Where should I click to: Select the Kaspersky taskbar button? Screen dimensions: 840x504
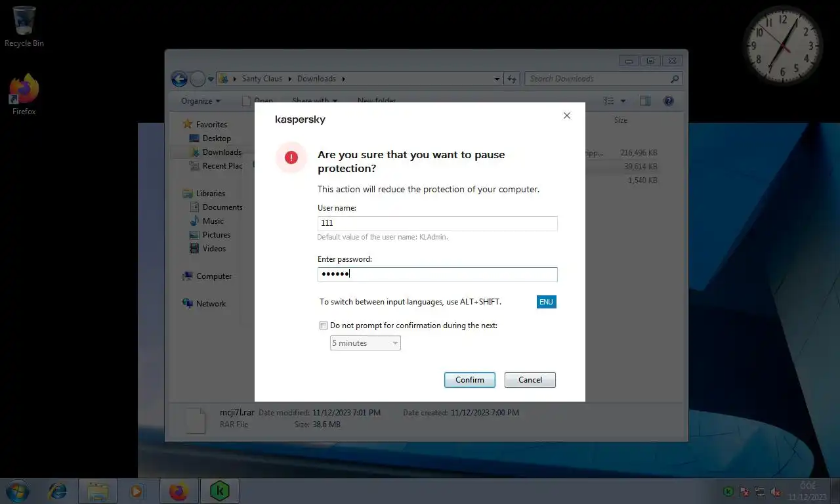click(219, 491)
